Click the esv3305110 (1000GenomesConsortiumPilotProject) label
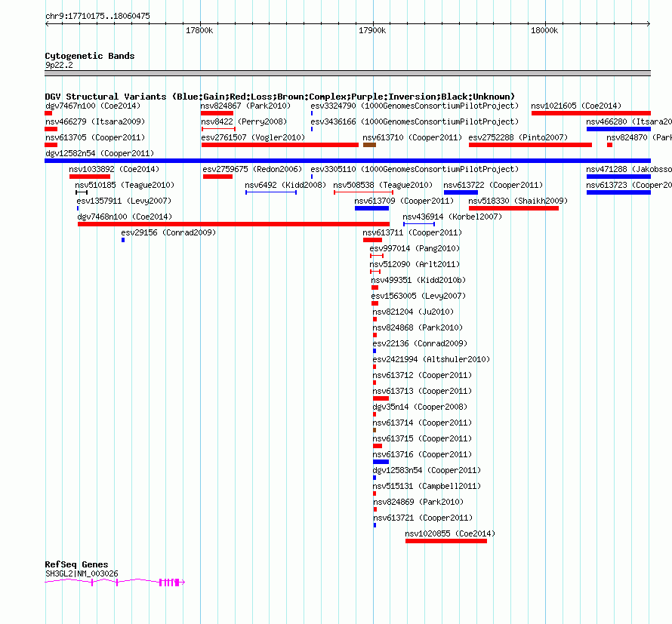 tap(415, 169)
